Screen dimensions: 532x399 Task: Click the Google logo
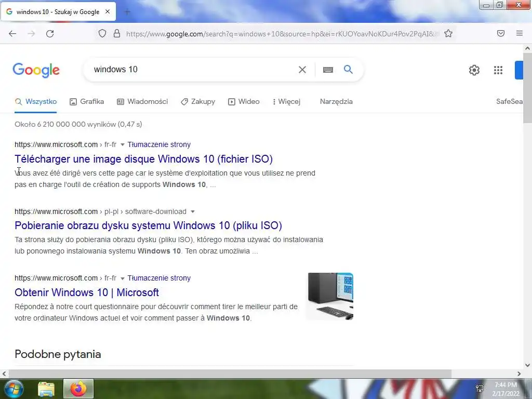(x=36, y=70)
